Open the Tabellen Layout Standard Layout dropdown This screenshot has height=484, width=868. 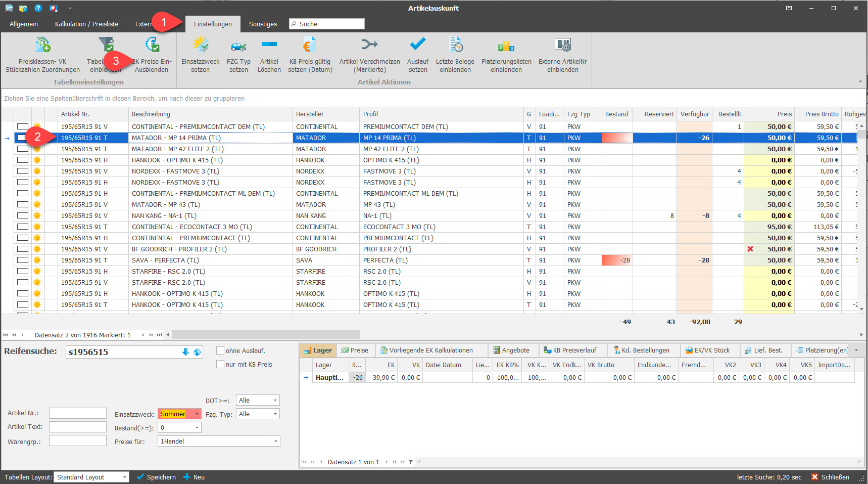pyautogui.click(x=124, y=477)
